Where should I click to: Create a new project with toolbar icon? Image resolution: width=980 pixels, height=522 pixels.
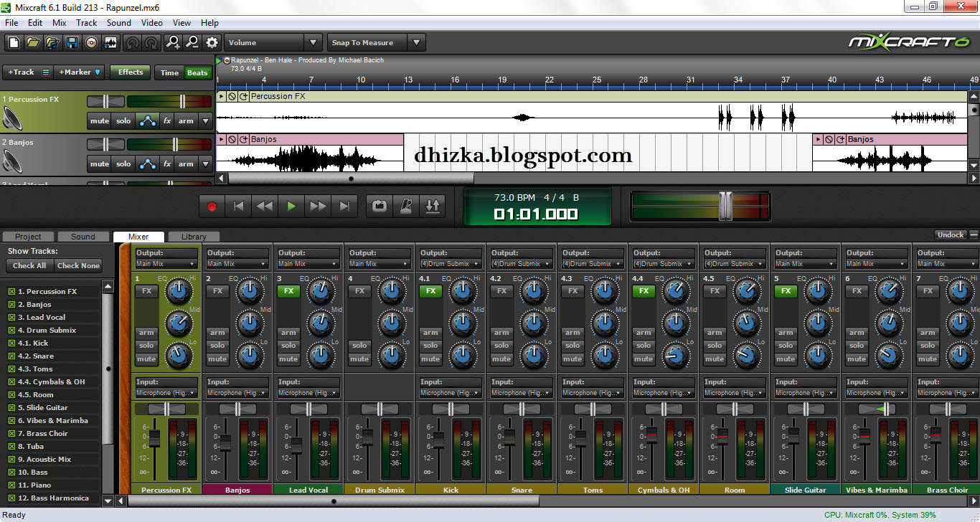pyautogui.click(x=14, y=43)
